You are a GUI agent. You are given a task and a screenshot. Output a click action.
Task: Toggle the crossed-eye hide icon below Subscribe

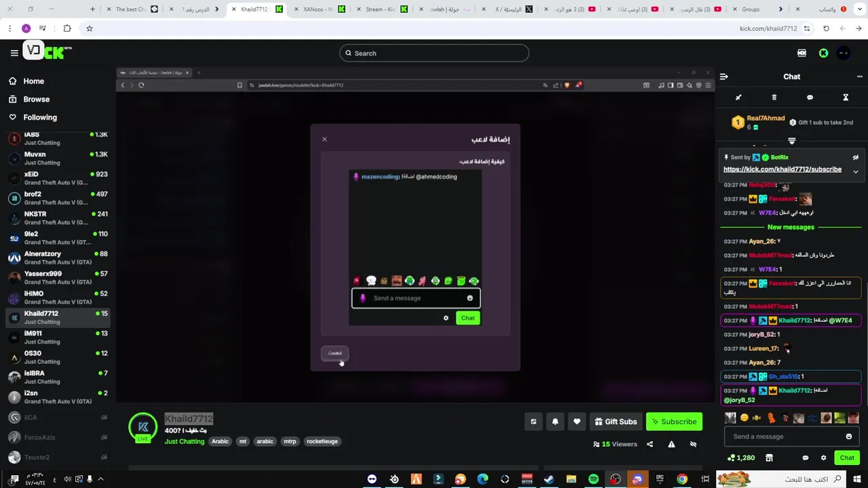coord(693,444)
